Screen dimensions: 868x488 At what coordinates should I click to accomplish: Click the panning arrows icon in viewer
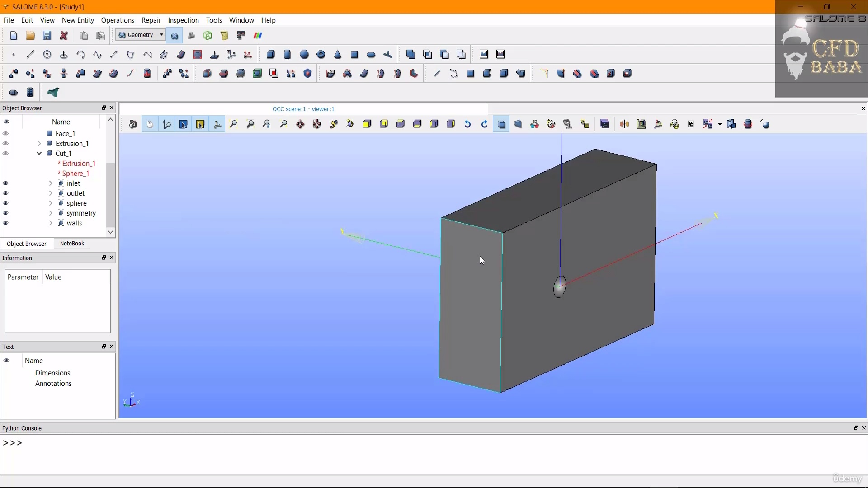point(300,124)
